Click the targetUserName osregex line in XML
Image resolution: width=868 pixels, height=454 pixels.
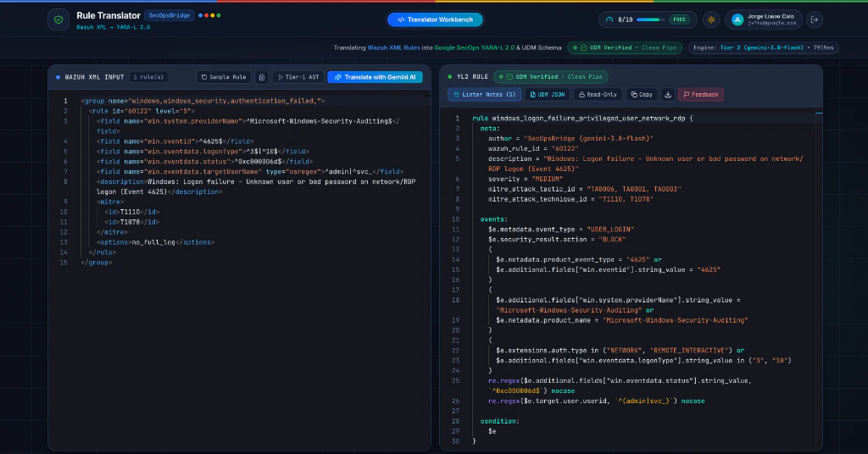(x=250, y=171)
